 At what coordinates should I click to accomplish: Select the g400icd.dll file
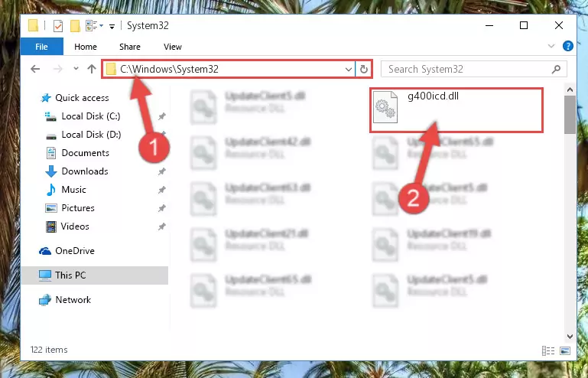[456, 110]
